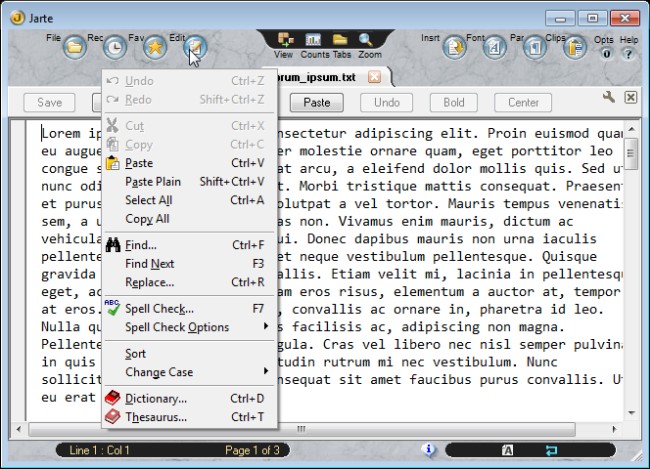This screenshot has width=650, height=469.
Task: Click the blue info icon in status bar
Action: tap(429, 450)
